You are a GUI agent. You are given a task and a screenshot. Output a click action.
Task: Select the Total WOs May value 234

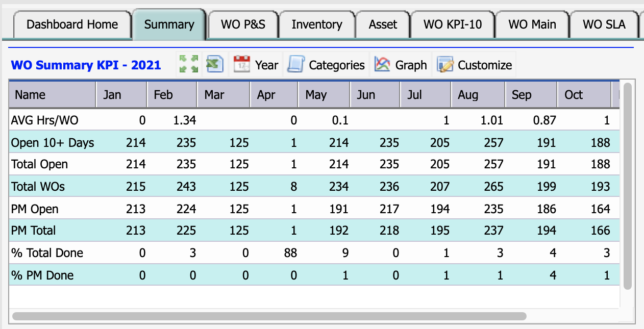point(339,187)
